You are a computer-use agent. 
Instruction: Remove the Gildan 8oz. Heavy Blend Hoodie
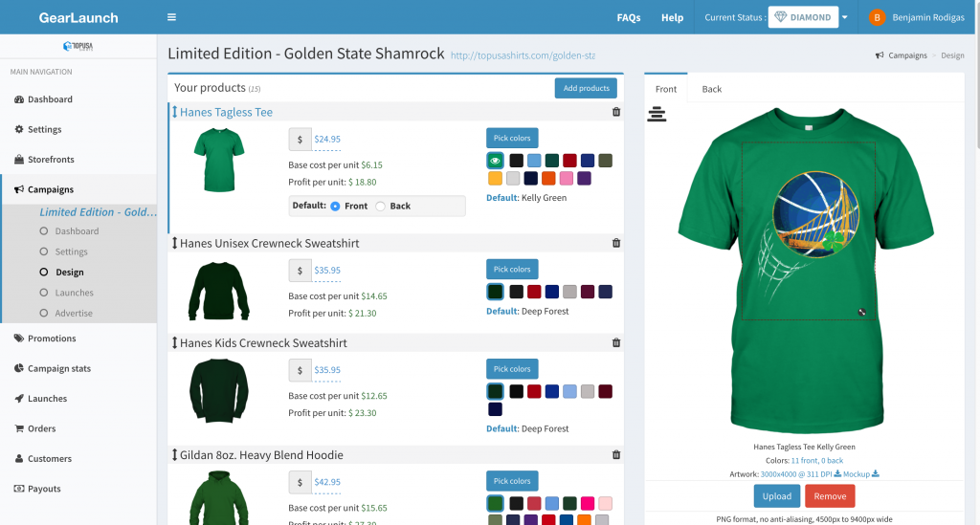tap(615, 455)
